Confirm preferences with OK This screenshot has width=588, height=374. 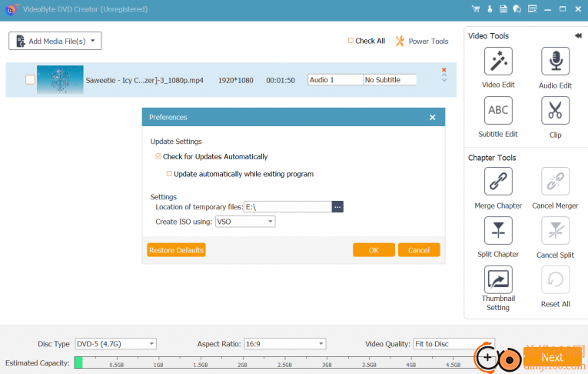374,250
